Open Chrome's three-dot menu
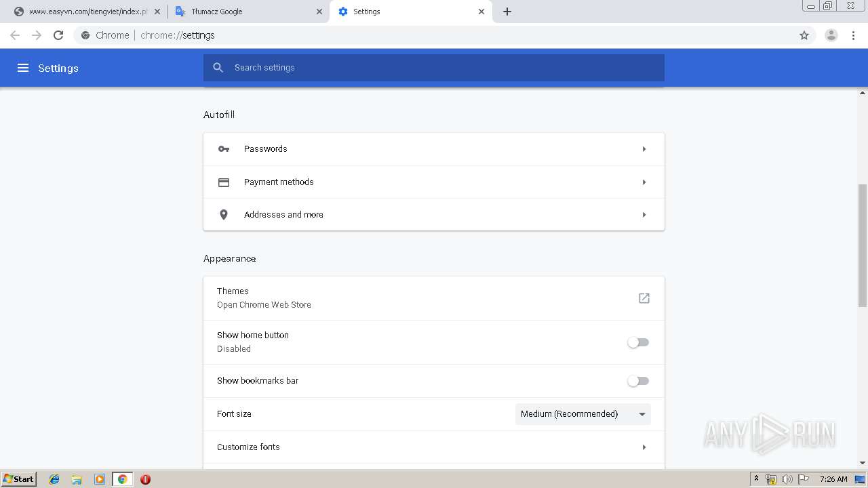Viewport: 868px width, 488px height. coord(854,35)
